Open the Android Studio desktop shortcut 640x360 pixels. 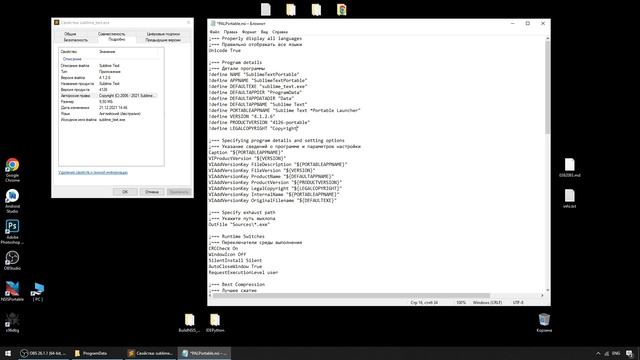[12, 200]
